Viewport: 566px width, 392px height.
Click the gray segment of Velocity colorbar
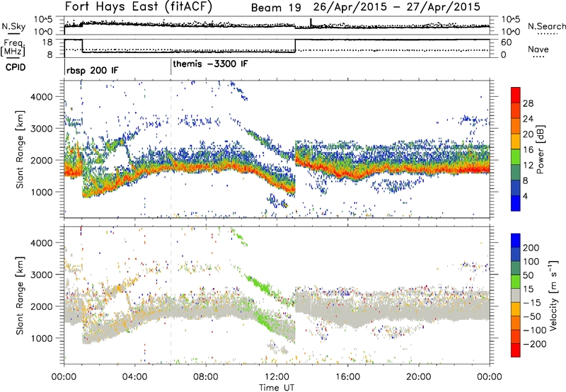516,295
